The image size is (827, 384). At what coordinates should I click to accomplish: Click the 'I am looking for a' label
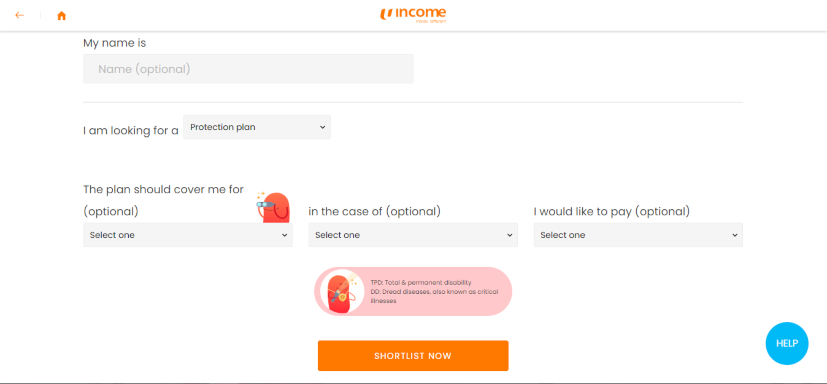131,131
